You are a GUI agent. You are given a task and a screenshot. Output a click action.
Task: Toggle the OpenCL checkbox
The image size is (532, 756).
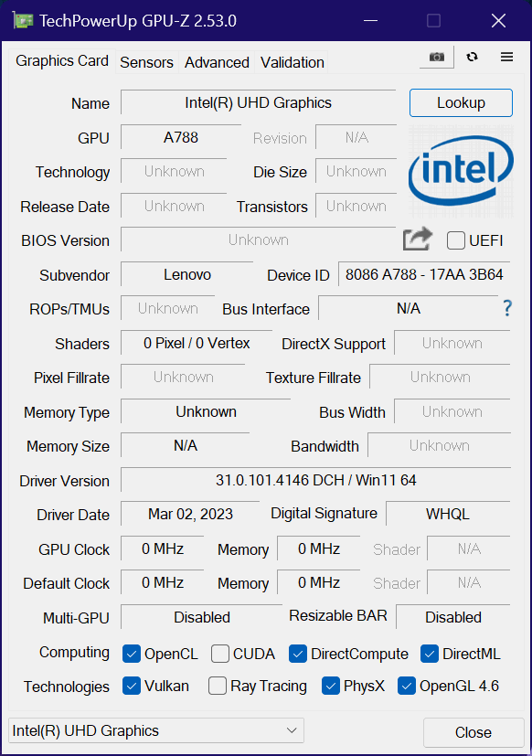pos(132,654)
